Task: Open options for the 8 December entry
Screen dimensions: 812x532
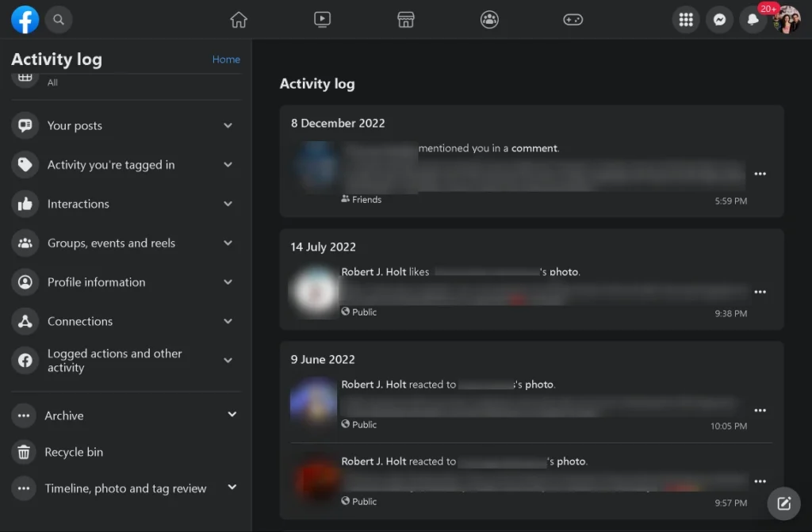Action: [760, 174]
